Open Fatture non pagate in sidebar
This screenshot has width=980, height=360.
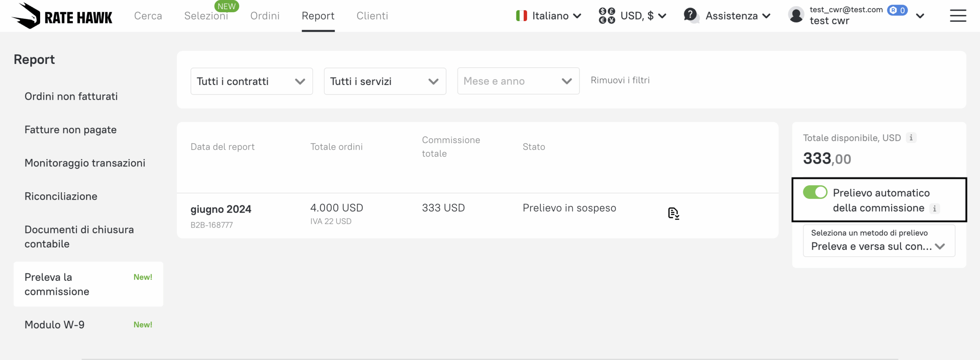coord(70,130)
